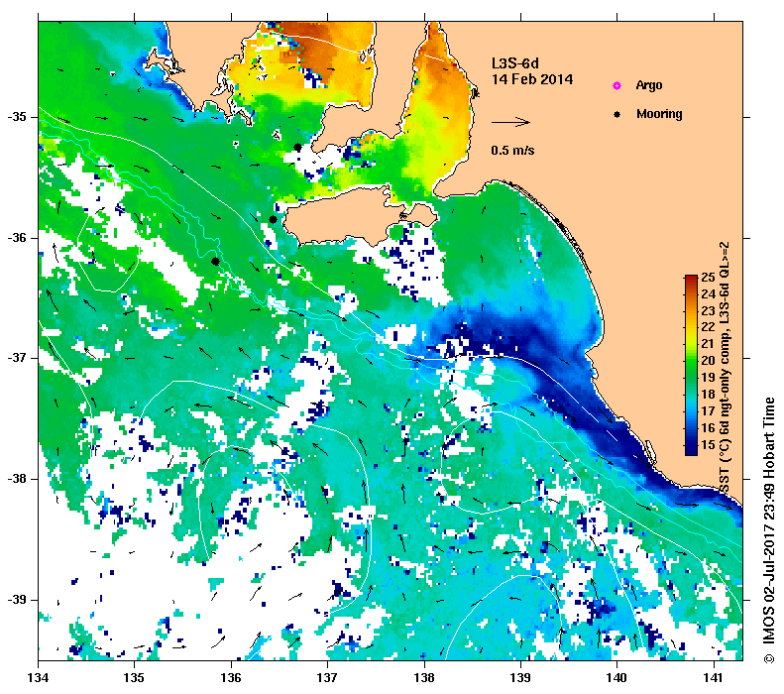Click the SST color scale bar
This screenshot has width=784, height=694.
click(x=691, y=365)
